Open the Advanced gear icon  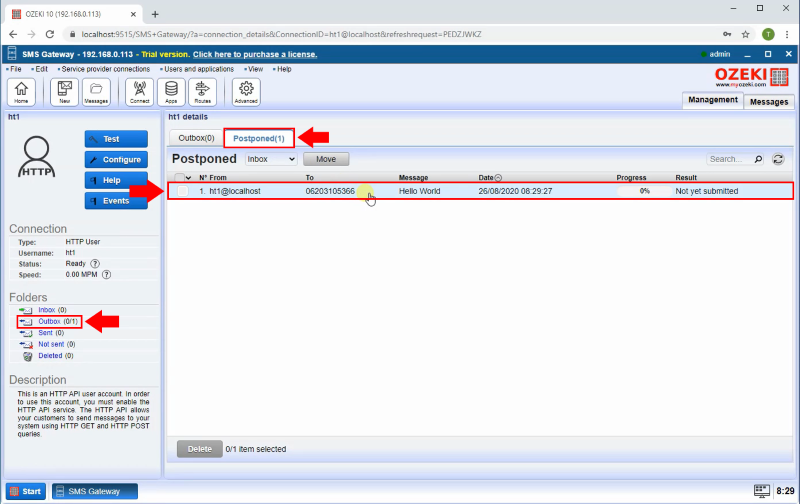click(x=246, y=91)
